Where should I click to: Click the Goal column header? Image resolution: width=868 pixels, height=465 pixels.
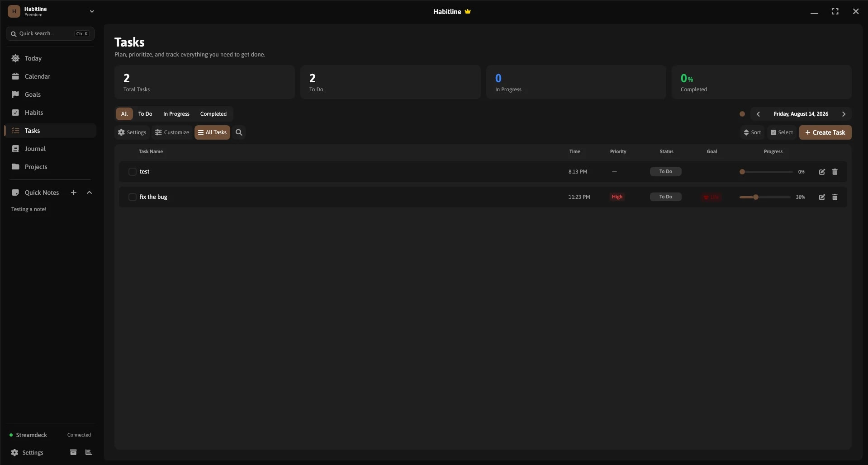click(712, 151)
